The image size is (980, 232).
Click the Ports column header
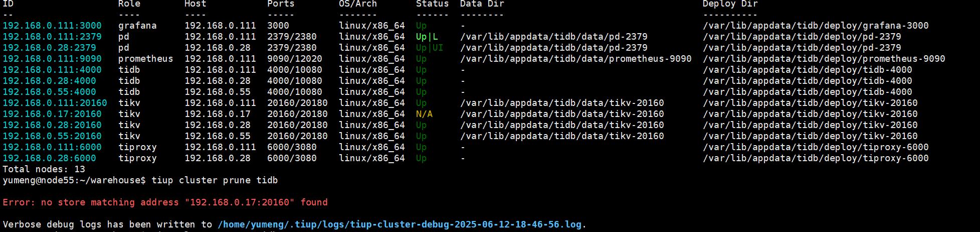(281, 4)
